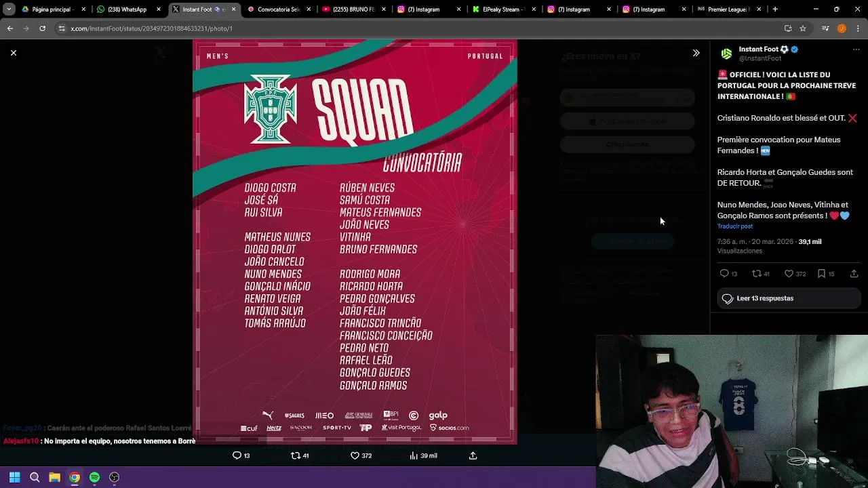The width and height of the screenshot is (868, 488).
Task: Open the Chrome three-dot menu
Action: (859, 28)
